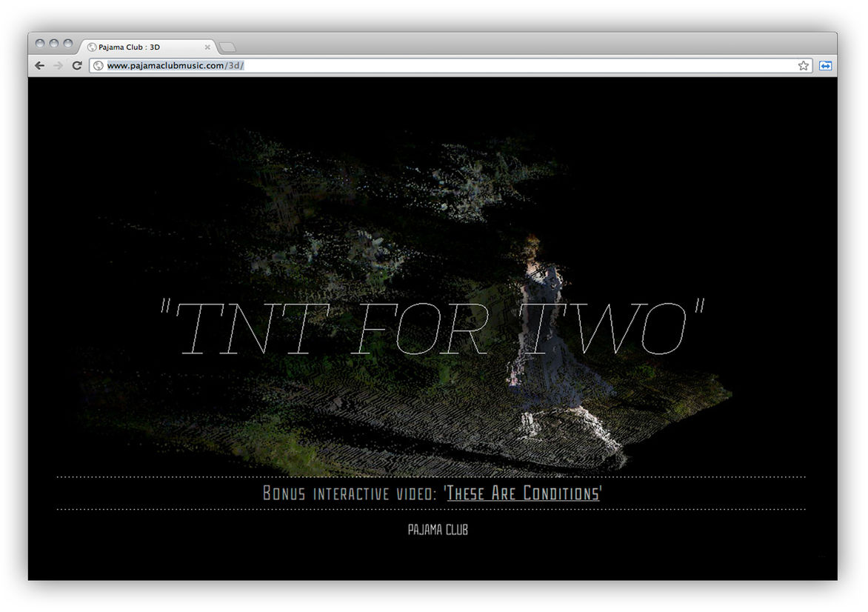Screen dimensions: 868x612
Task: Focus the address bar URL field
Action: click(450, 66)
